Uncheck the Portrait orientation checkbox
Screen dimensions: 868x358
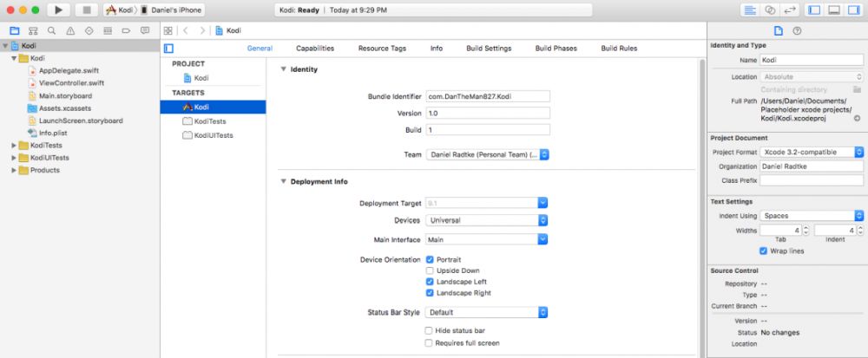coord(430,259)
